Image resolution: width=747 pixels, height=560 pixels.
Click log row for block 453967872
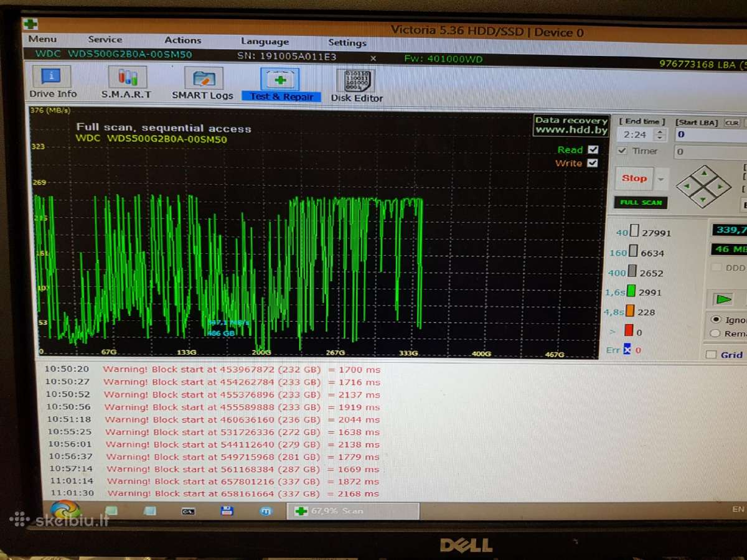[x=212, y=369]
